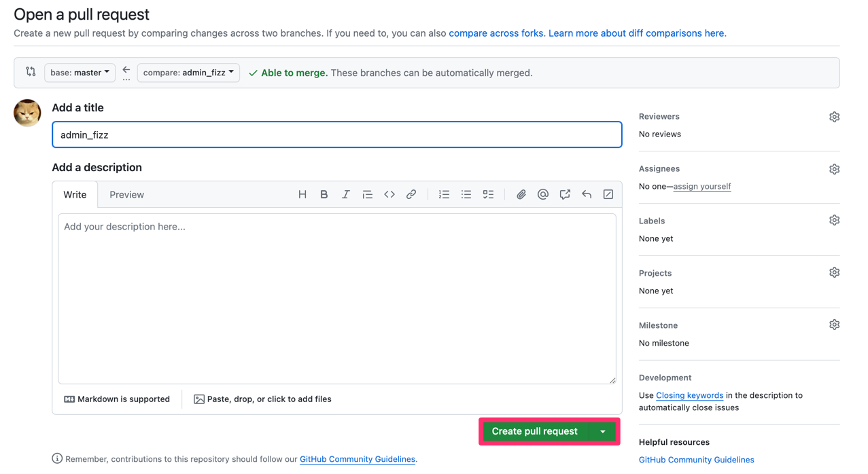Click the Assignees heading
The image size is (868, 474).
[659, 168]
